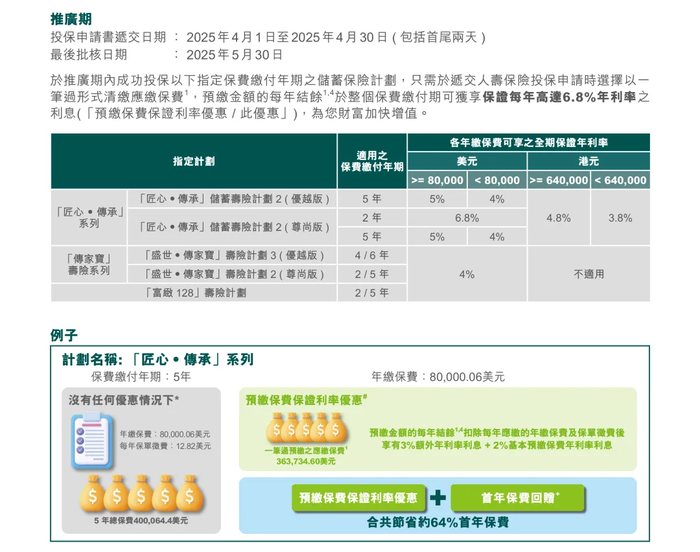The image size is (700, 552).
Task: Click the 港元 column header
Action: pos(589,161)
